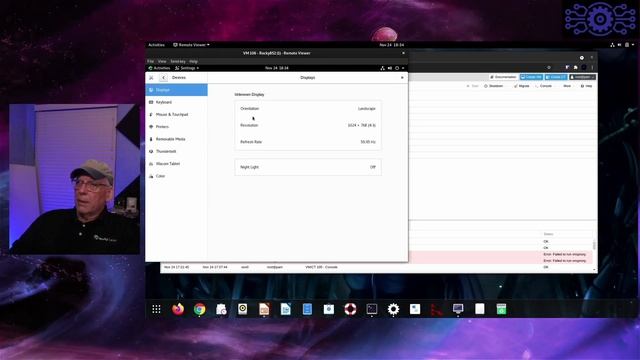
Task: Open Keyboard settings in Devices sidebar
Action: click(176, 102)
